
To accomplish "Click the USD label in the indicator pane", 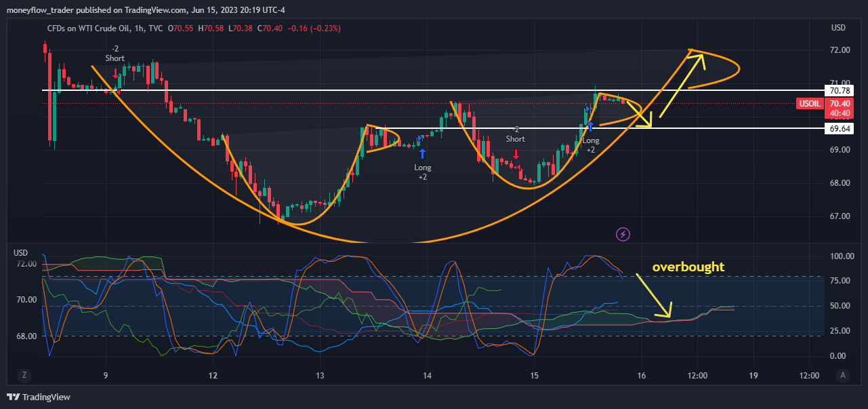I will pos(22,252).
